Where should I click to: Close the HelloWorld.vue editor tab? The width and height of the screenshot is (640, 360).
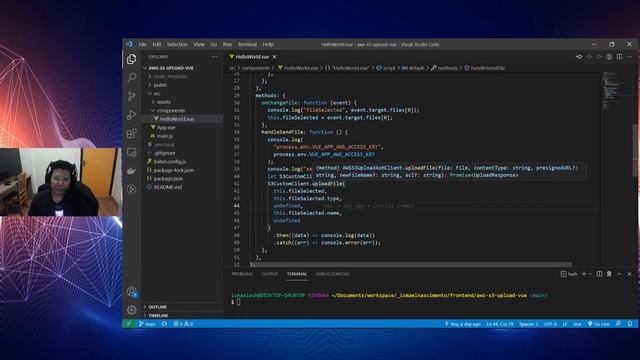click(275, 57)
